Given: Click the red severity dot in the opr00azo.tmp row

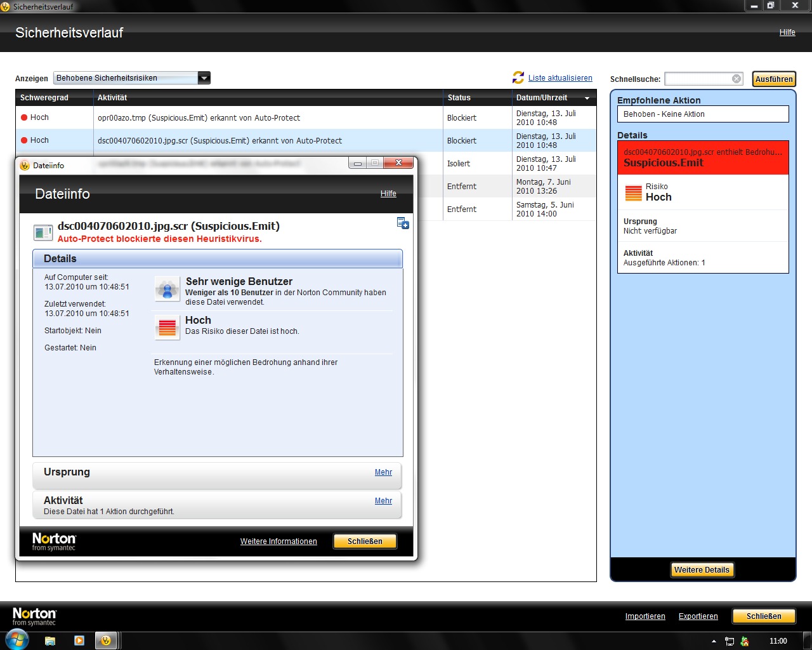Looking at the screenshot, I should click(24, 117).
